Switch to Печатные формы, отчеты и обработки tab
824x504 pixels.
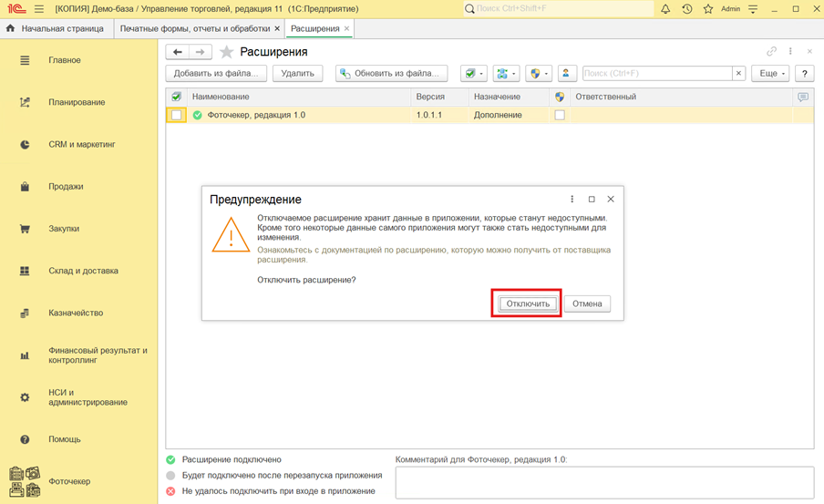tap(195, 28)
